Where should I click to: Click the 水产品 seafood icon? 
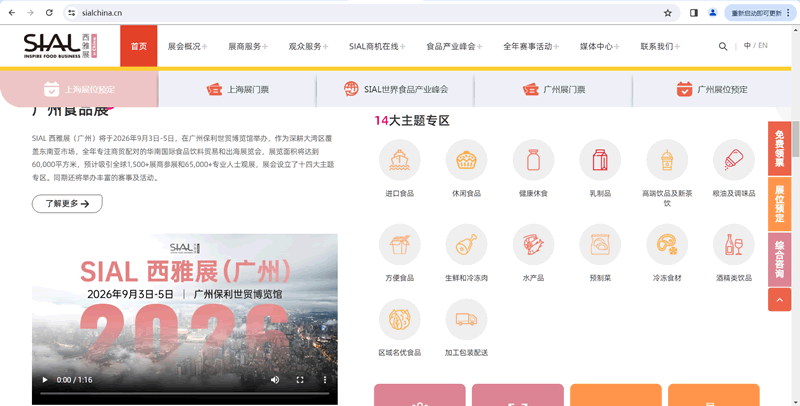click(x=533, y=244)
